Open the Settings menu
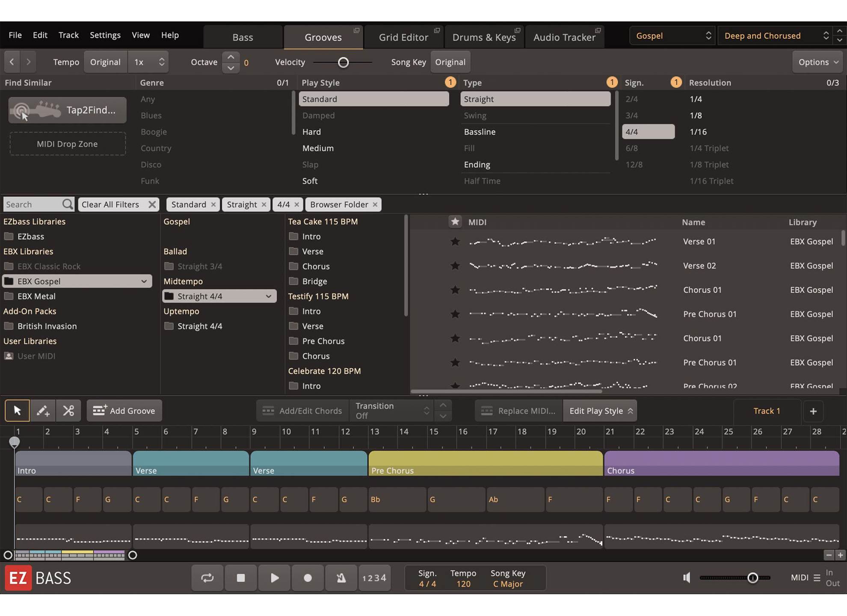The height and width of the screenshot is (616, 847). [105, 35]
